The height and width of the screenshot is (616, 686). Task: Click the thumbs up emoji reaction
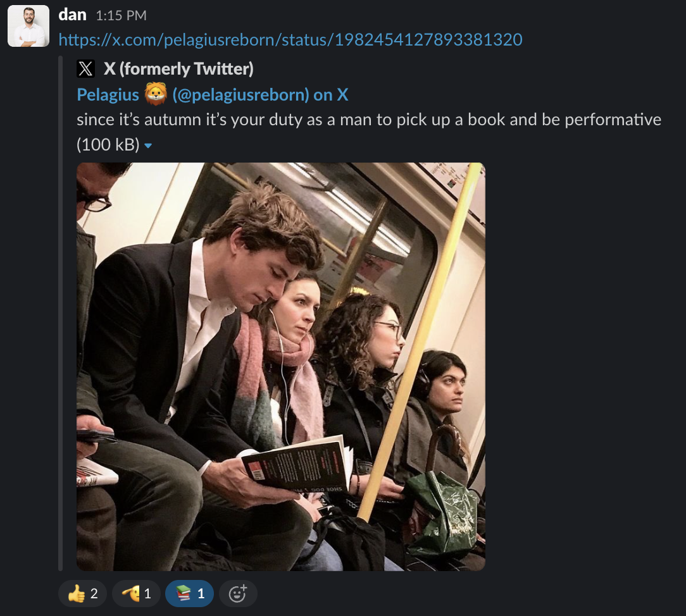tap(77, 593)
